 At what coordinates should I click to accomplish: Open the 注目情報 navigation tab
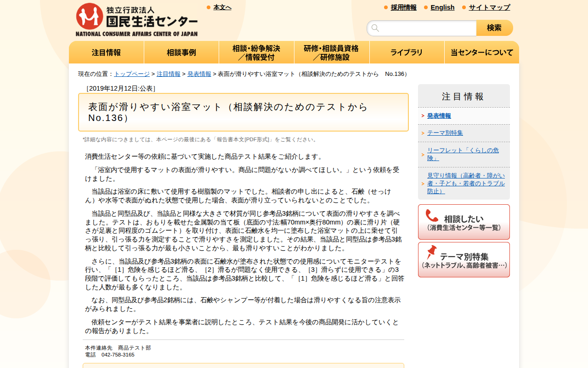(107, 52)
